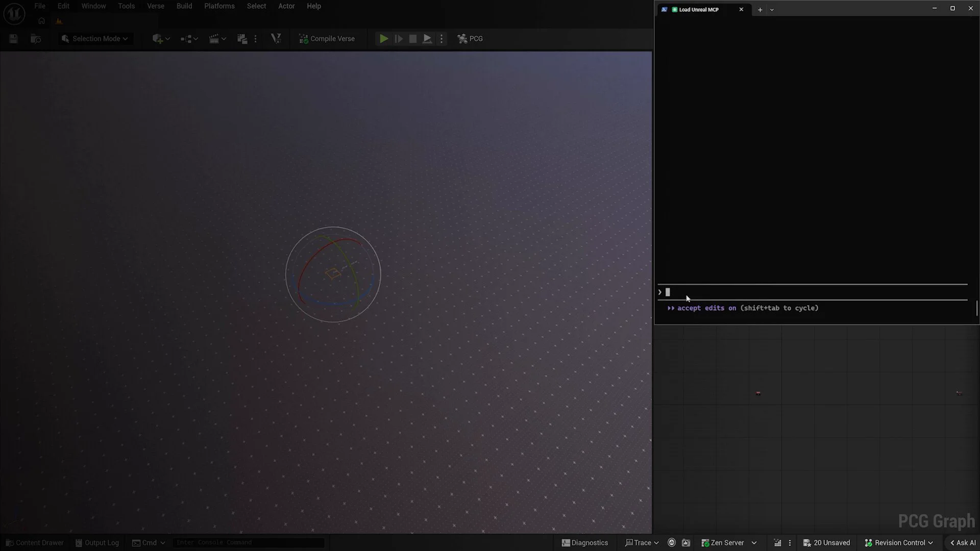Open the Ask AI panel
The height and width of the screenshot is (551, 980).
[963, 543]
